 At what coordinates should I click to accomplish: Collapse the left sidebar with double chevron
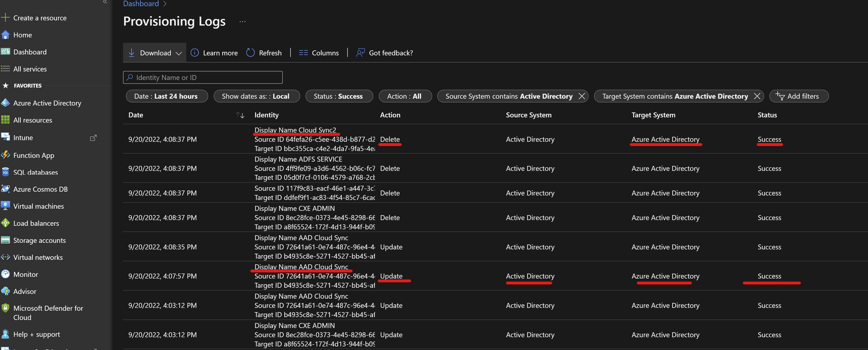click(x=105, y=2)
